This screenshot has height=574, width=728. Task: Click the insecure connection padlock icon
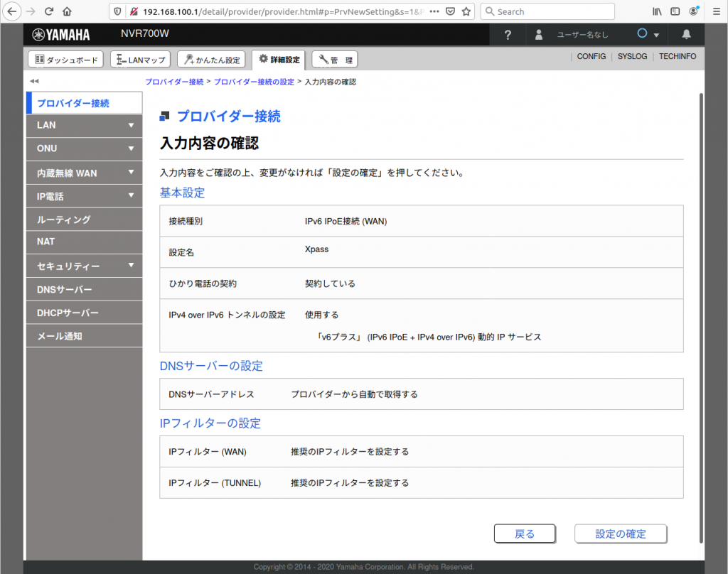134,11
